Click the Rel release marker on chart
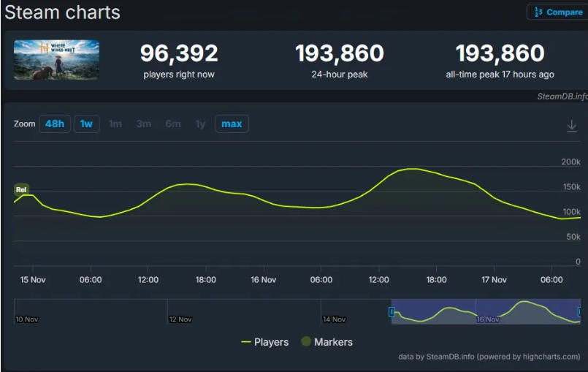The image size is (588, 372). tap(21, 189)
